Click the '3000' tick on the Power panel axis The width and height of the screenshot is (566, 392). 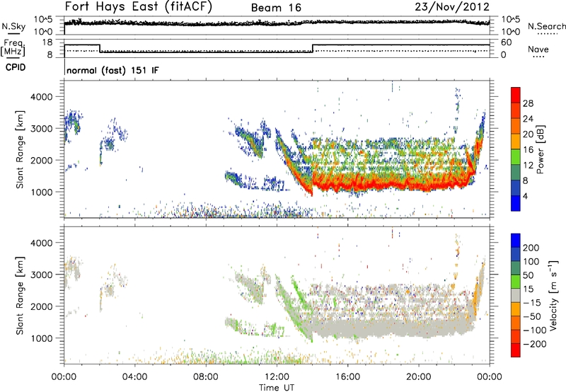pyautogui.click(x=42, y=129)
